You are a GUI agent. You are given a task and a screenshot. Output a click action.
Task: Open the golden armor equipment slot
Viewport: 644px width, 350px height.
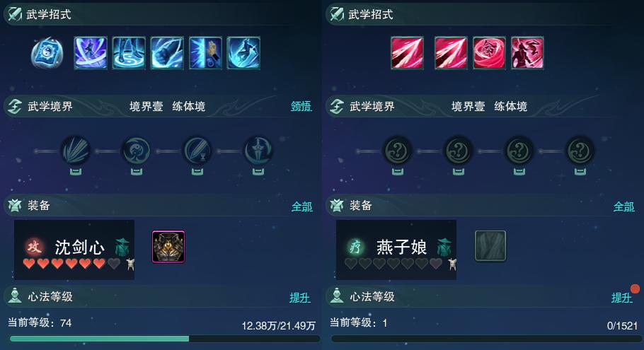pos(168,246)
